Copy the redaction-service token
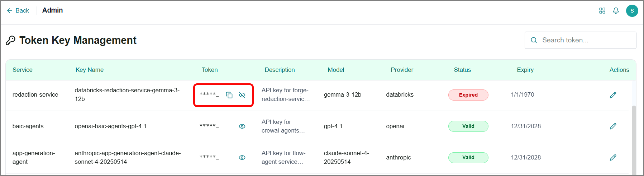Image resolution: width=644 pixels, height=176 pixels. coord(229,95)
